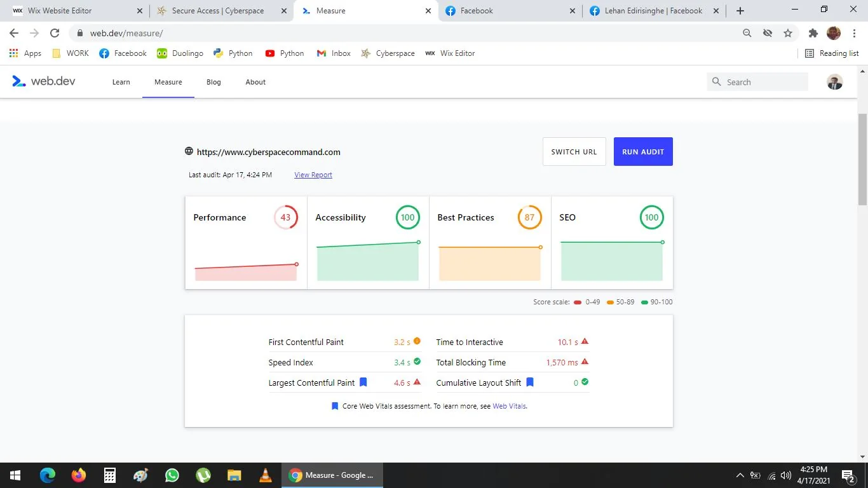The height and width of the screenshot is (488, 868).
Task: Open the About page
Action: coord(255,82)
